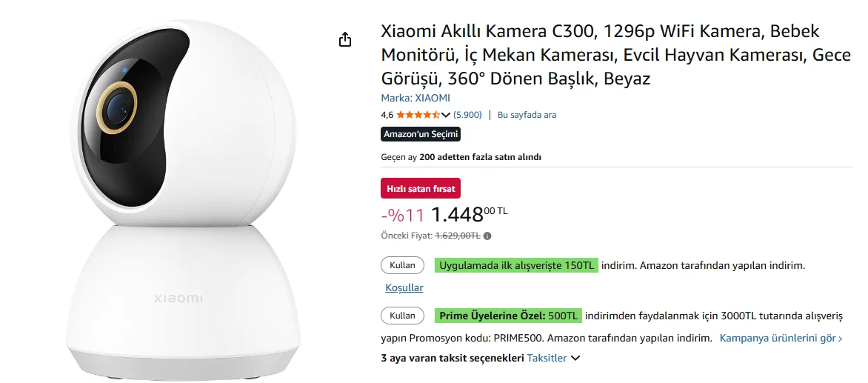
Task: Expand the rating breakdown chevron after the stars
Action: coord(446,115)
